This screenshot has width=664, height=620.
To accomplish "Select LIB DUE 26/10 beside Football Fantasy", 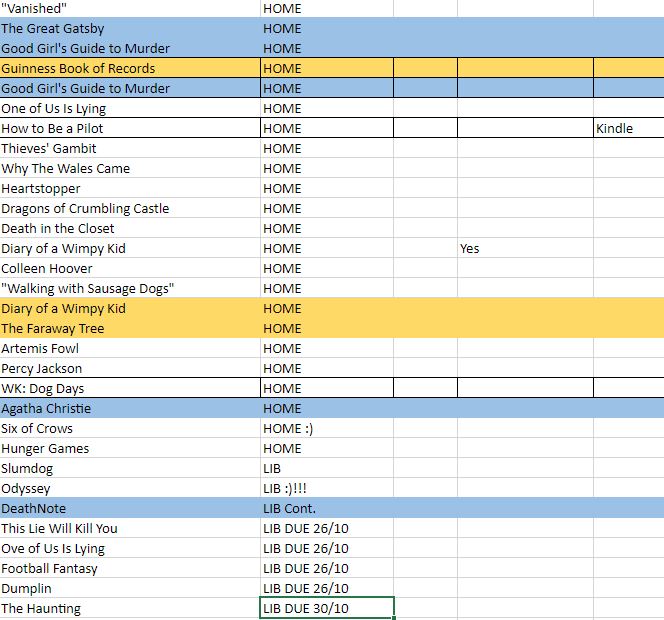I will (x=327, y=568).
